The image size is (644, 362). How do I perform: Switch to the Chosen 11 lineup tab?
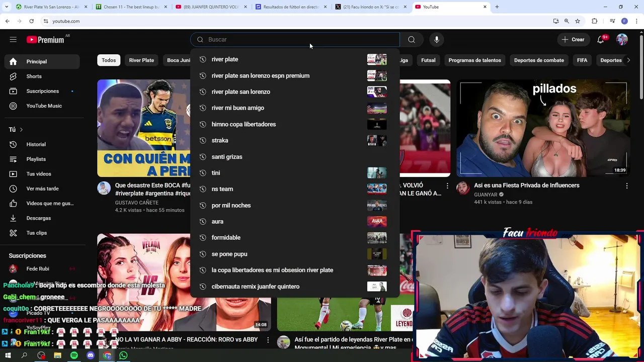point(132,7)
